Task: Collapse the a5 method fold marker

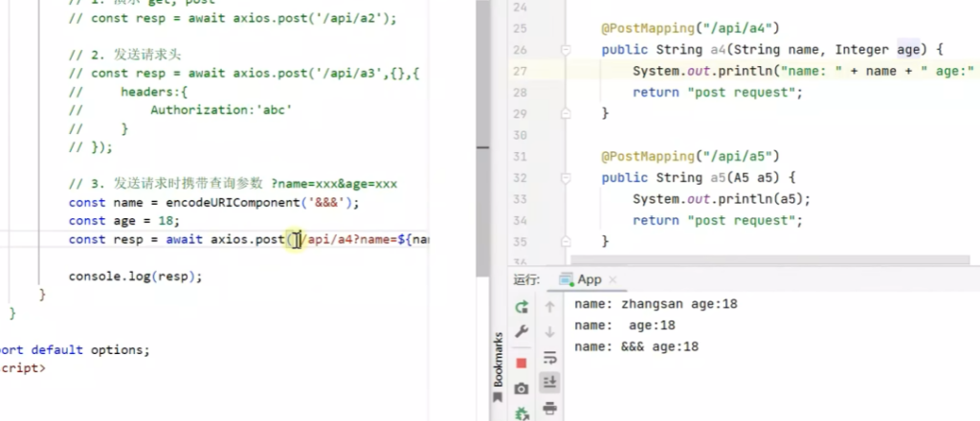Action: (567, 178)
